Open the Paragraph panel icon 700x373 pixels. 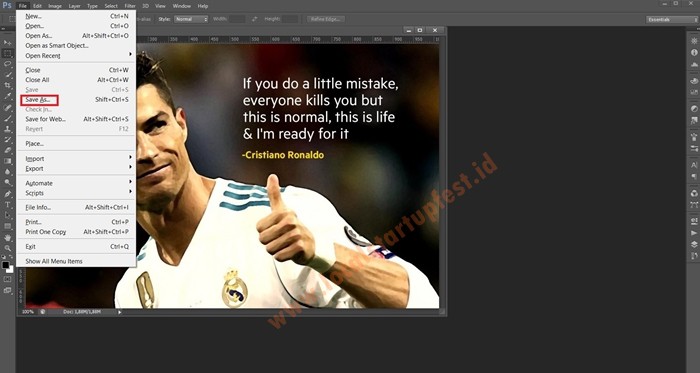(x=694, y=176)
